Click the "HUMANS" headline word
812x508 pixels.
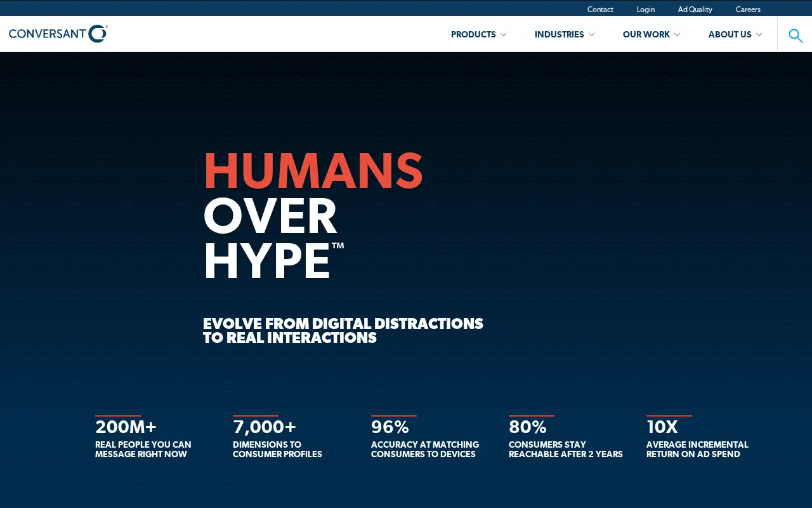tap(313, 170)
